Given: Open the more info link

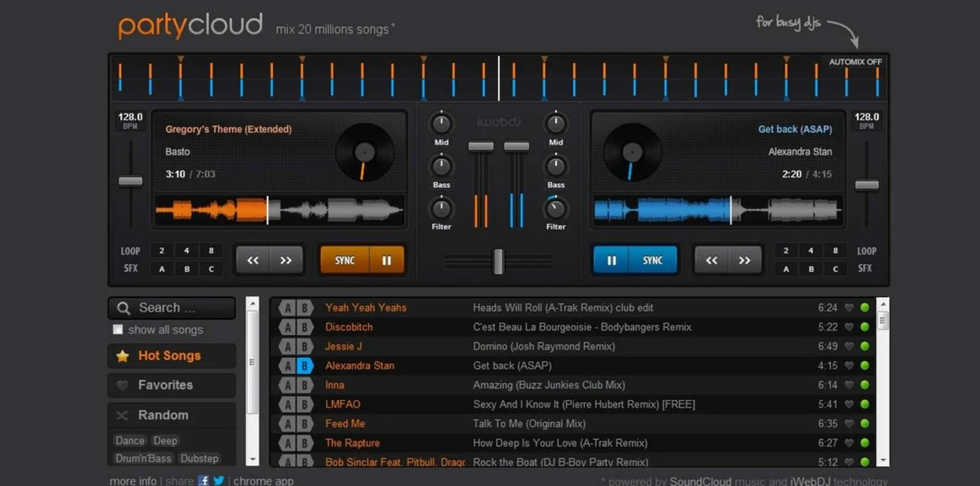Looking at the screenshot, I should coord(133,481).
